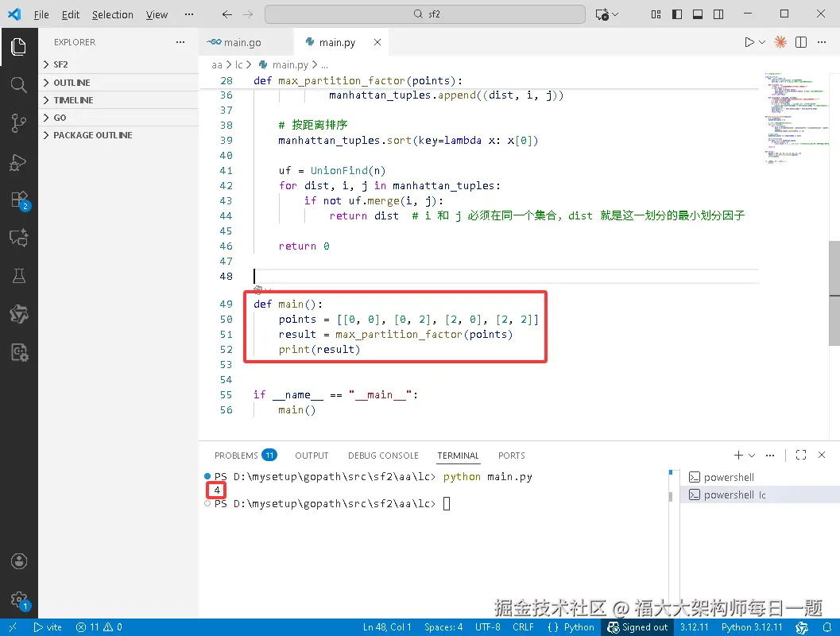
Task: Open the remote window button in status bar
Action: click(x=13, y=627)
